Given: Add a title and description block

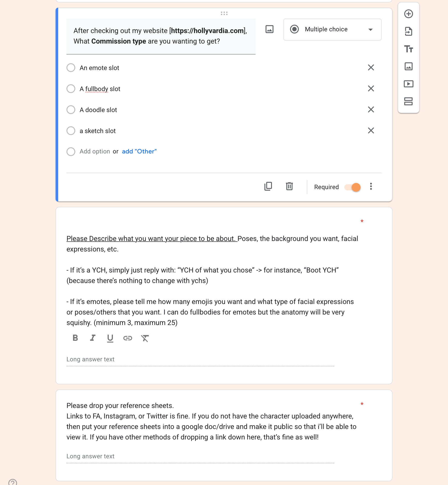Looking at the screenshot, I should [408, 49].
